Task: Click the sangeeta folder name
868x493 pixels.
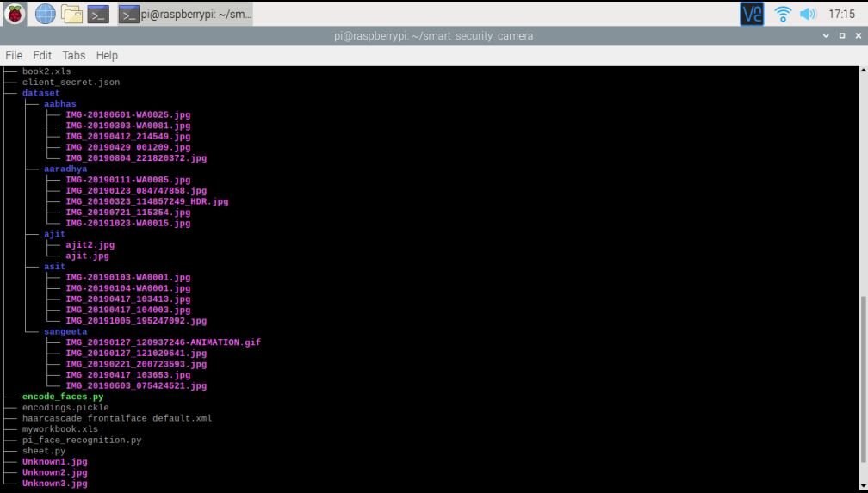Action: [65, 332]
